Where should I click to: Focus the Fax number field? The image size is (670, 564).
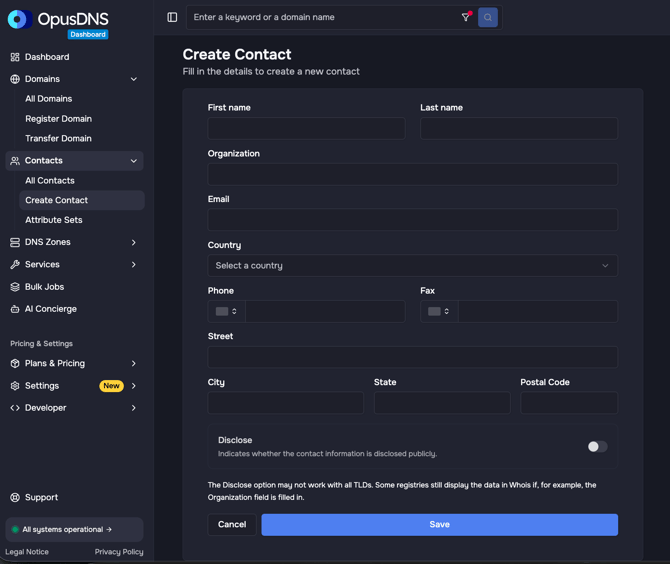pos(538,311)
